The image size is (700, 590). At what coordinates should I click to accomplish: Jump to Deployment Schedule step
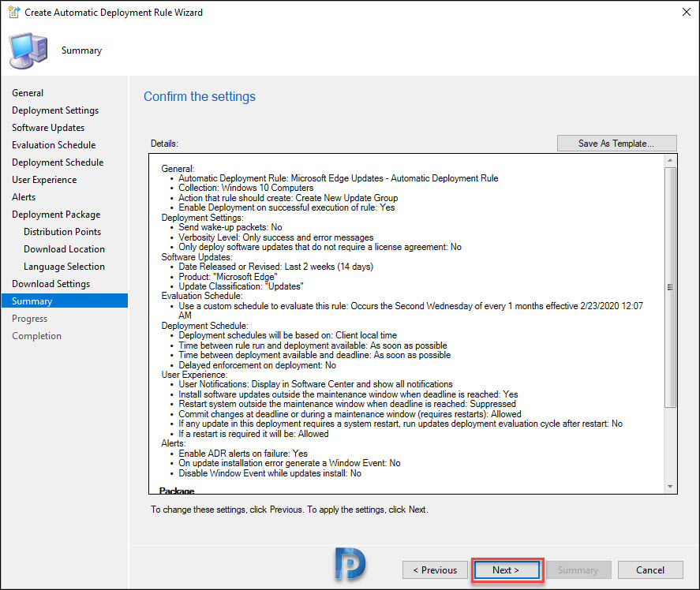pos(58,162)
